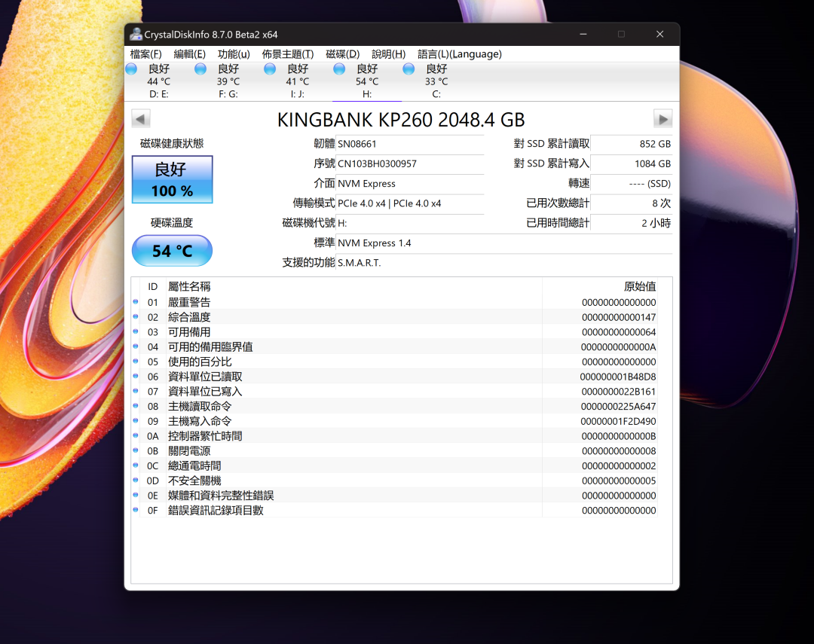Open the 功能(u) menu
Viewport: 814px width, 644px height.
tap(234, 54)
